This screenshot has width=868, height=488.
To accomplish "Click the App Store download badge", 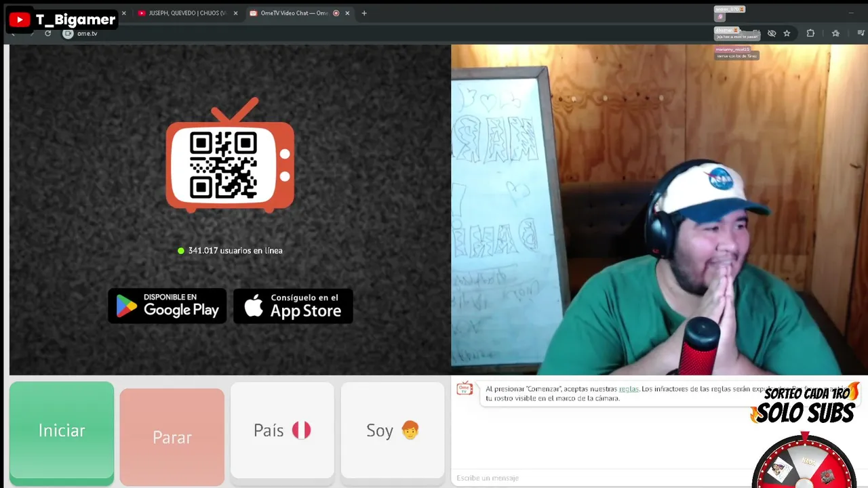I will pos(293,306).
